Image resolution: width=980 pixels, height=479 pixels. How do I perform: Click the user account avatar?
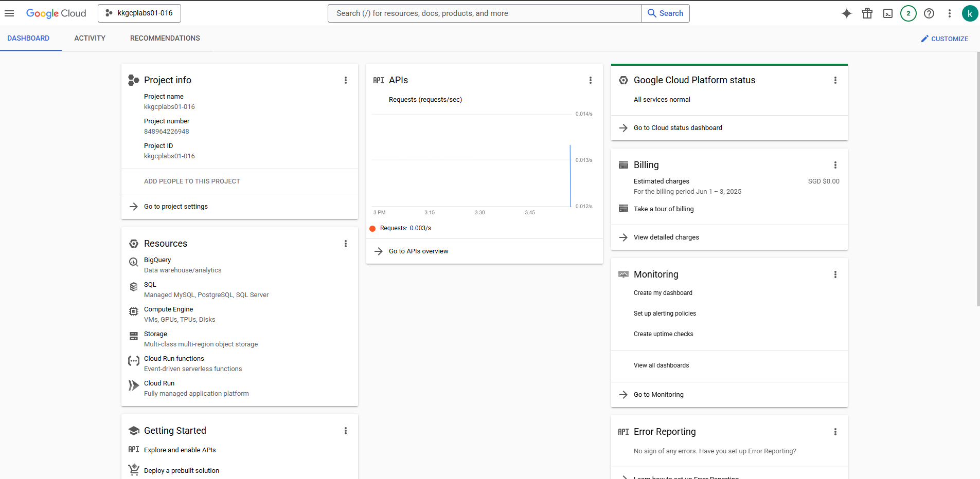pos(970,13)
